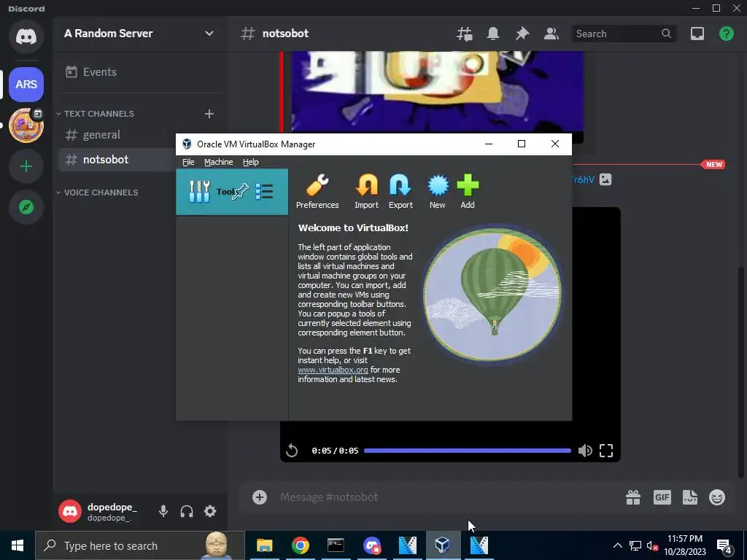The width and height of the screenshot is (747, 560).
Task: Click Add a Server plus button
Action: click(26, 166)
